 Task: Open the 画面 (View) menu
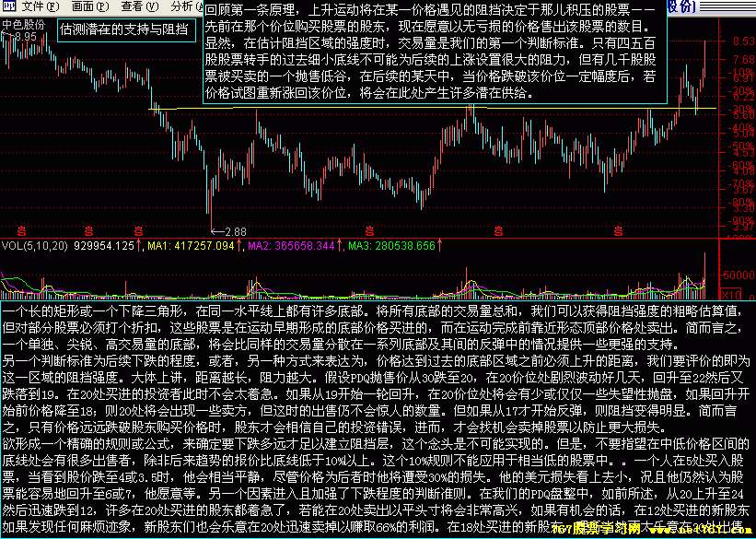pyautogui.click(x=88, y=6)
